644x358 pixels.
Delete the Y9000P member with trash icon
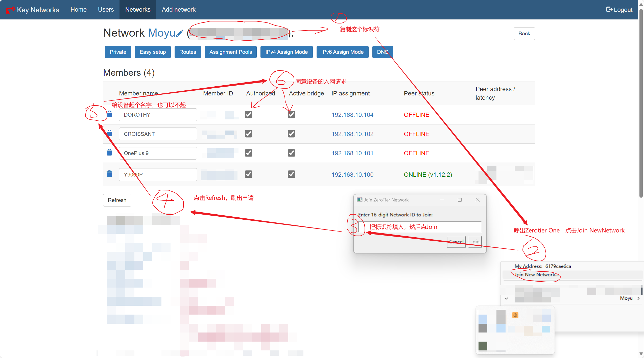coord(109,174)
